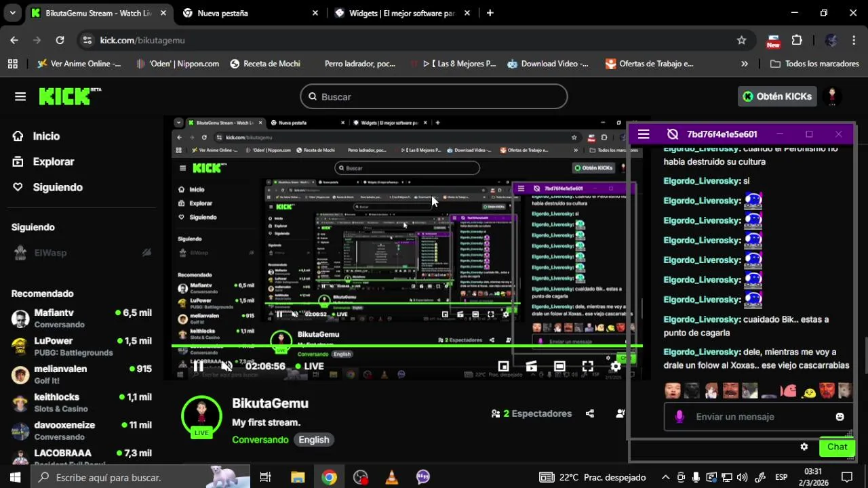Image resolution: width=868 pixels, height=488 pixels.
Task: Open Todos los marcadores folder
Action: pyautogui.click(x=814, y=64)
